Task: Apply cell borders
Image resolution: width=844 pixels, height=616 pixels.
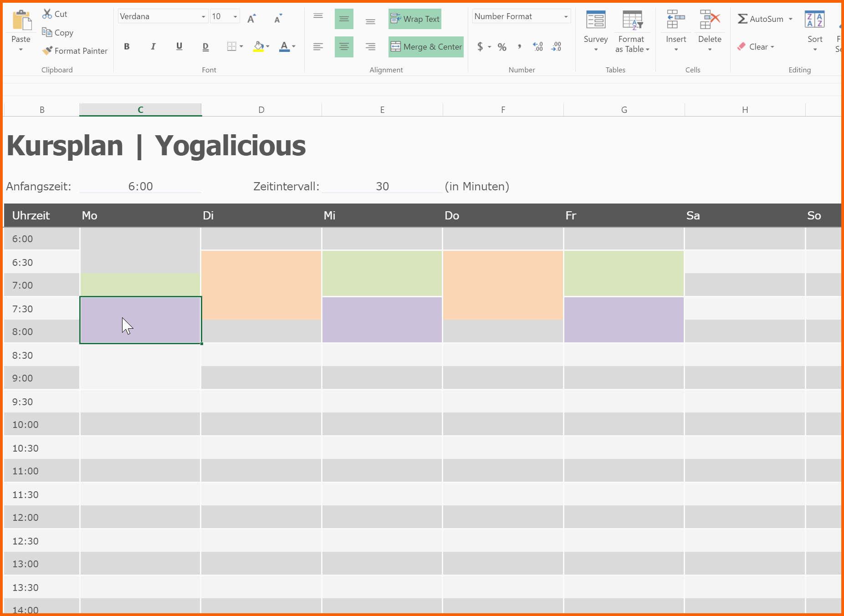Action: coord(232,46)
